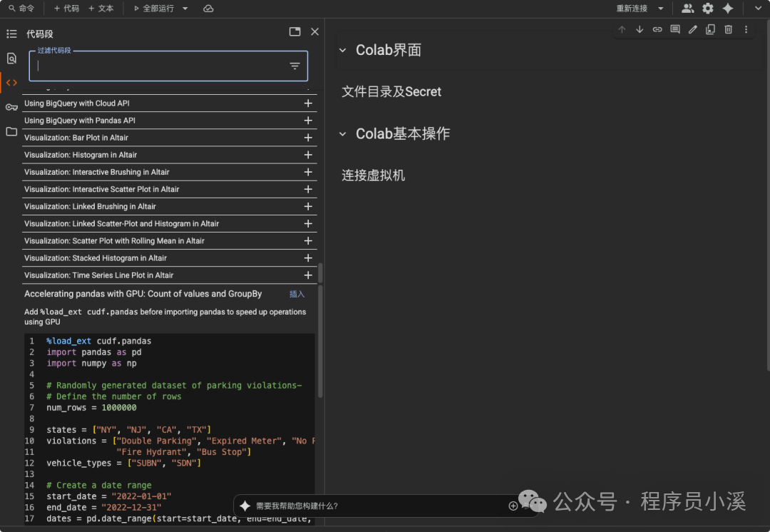
Task: Move the cell up with the arrow
Action: (x=622, y=29)
